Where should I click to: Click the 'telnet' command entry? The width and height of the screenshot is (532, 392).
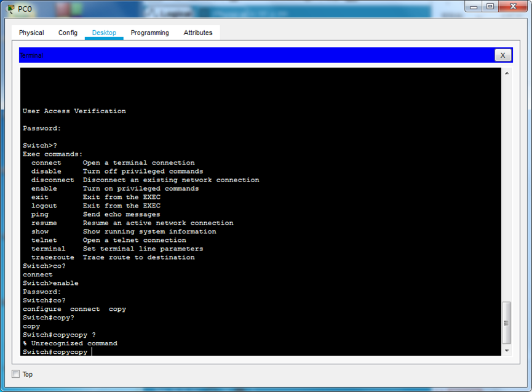44,240
